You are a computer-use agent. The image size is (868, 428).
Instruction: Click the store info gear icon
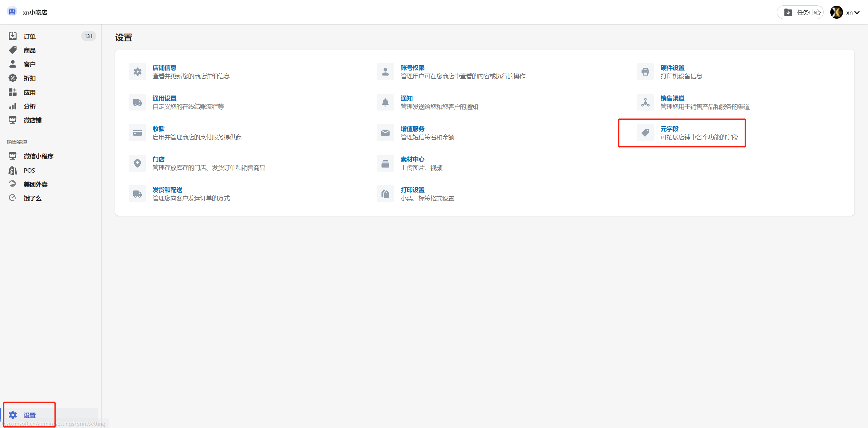tap(137, 72)
